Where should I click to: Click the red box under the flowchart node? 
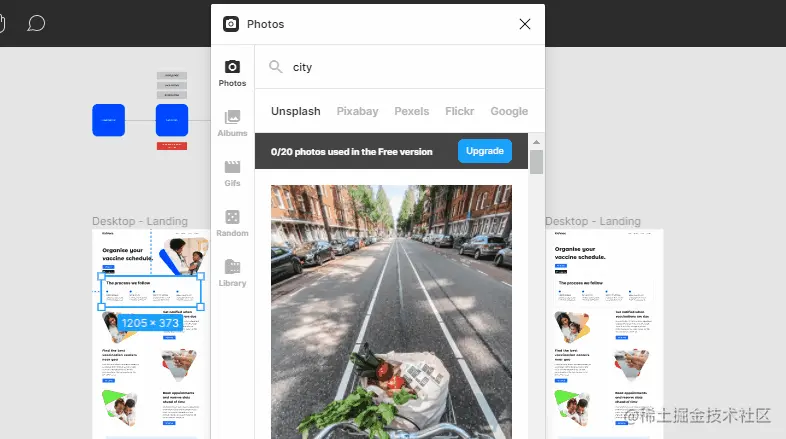pos(172,146)
